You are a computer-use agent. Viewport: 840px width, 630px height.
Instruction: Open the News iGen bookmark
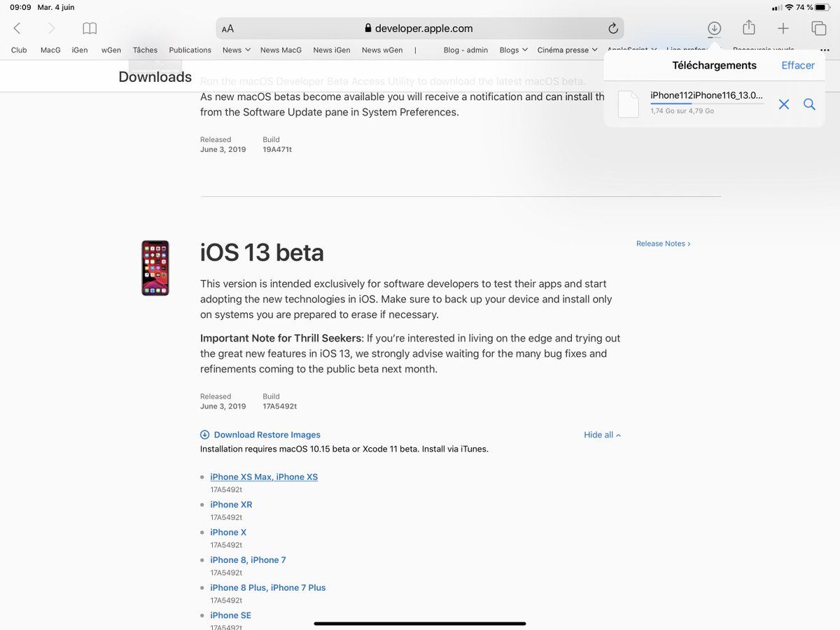[x=332, y=50]
